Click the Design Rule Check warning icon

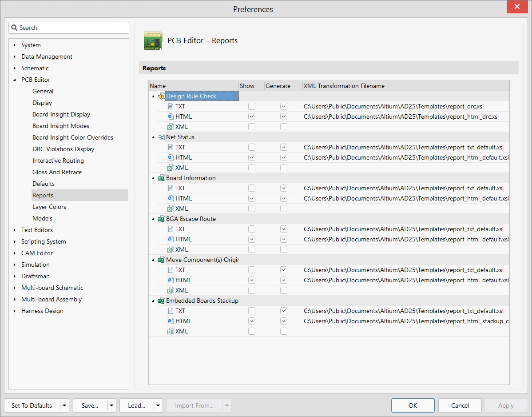[162, 96]
